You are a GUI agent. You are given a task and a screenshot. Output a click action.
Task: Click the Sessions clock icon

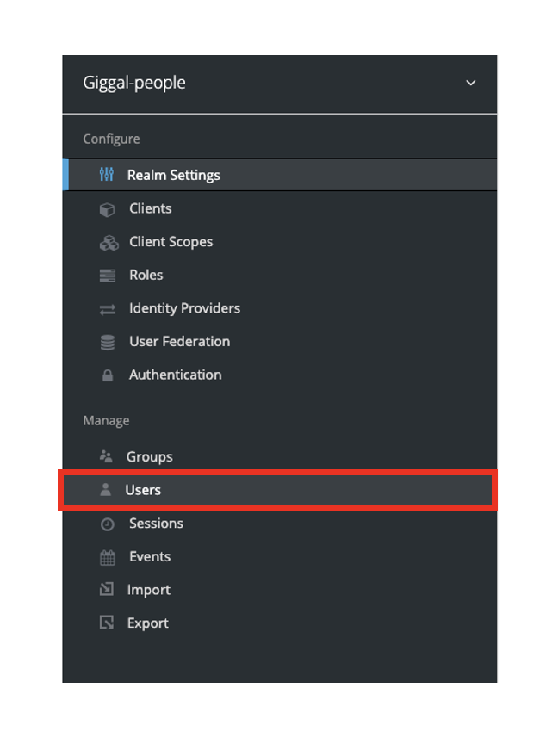click(107, 524)
